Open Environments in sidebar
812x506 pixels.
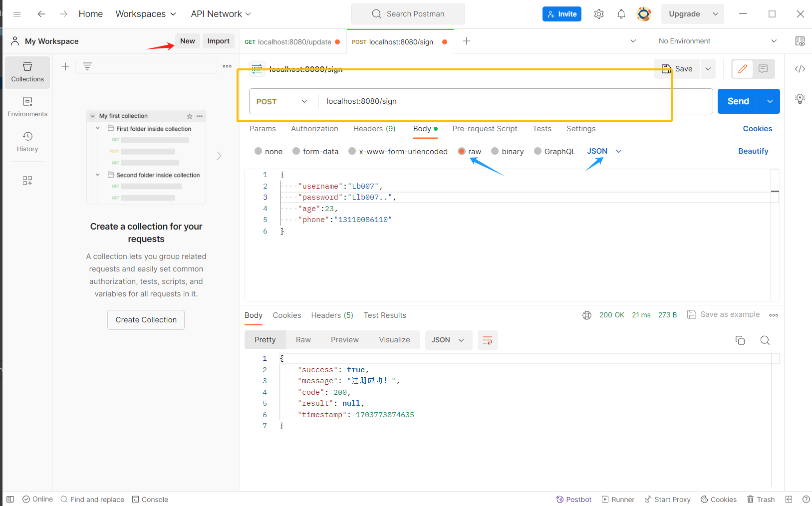click(x=27, y=107)
